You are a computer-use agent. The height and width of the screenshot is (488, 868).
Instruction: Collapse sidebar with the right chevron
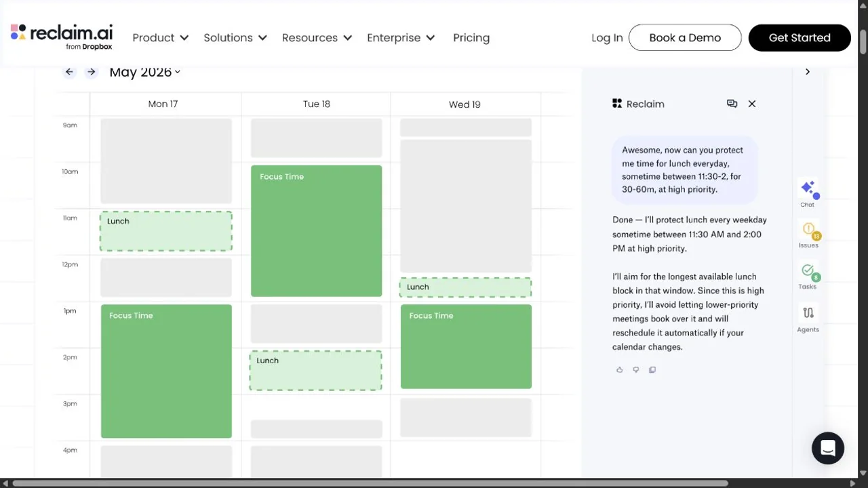[x=808, y=72]
